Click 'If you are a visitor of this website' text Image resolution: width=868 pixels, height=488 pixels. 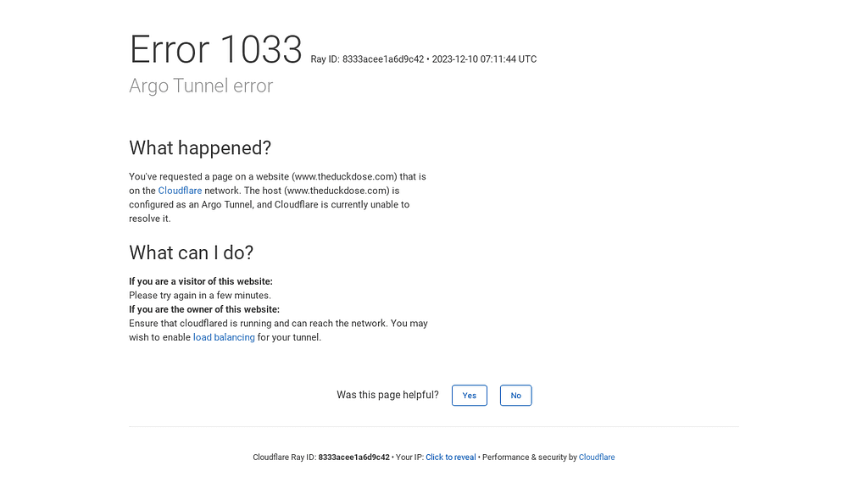point(201,281)
